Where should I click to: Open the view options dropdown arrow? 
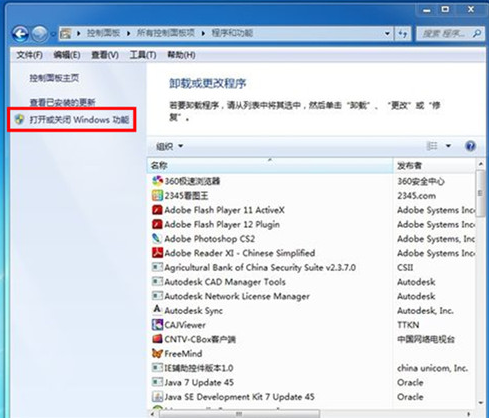click(448, 146)
